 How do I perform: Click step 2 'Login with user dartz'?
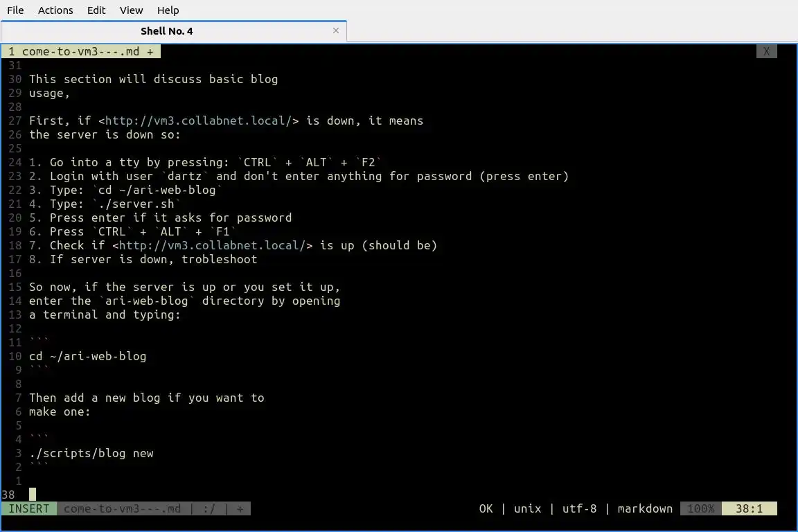pos(299,176)
